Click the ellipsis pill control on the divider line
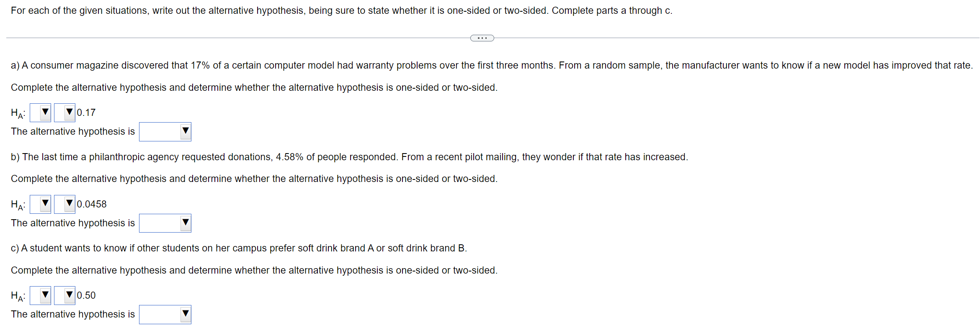Viewport: 980px width, 333px height. pyautogui.click(x=482, y=38)
